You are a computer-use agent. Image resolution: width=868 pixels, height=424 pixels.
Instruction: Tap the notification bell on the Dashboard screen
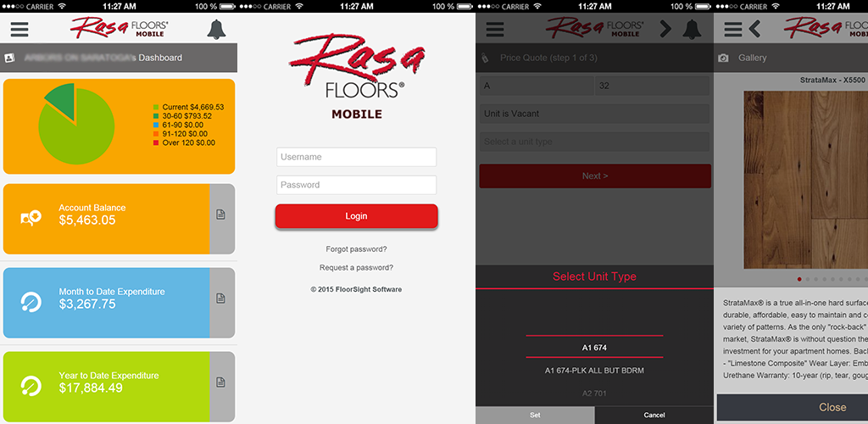coord(216,30)
